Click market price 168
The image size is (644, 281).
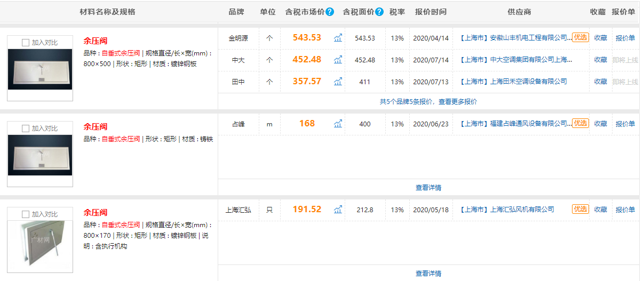coord(307,123)
